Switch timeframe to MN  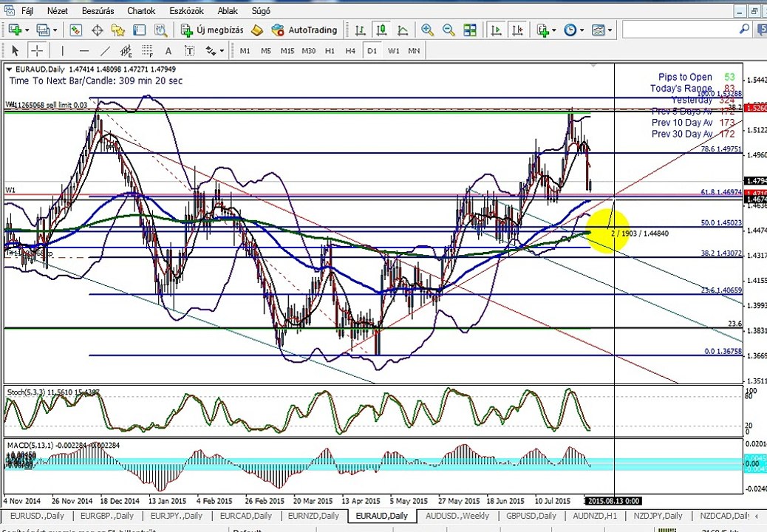(x=414, y=50)
